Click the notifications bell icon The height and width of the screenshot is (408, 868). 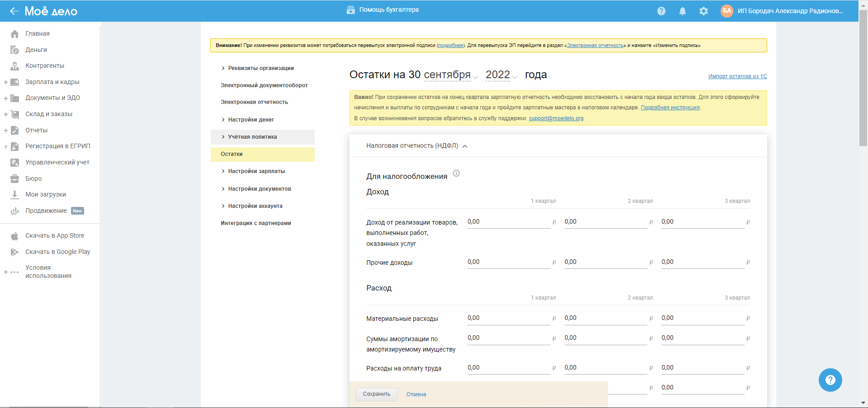(682, 11)
